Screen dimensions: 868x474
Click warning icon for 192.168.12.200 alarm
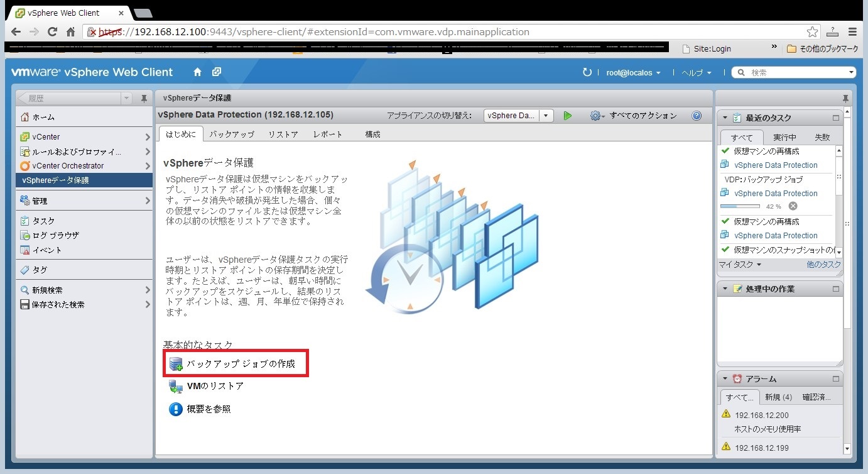[726, 414]
